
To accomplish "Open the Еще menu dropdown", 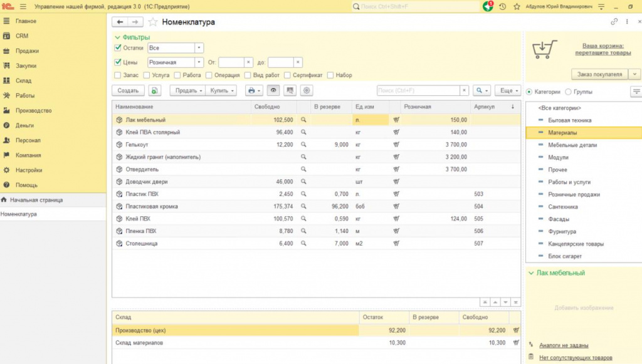I will 508,90.
